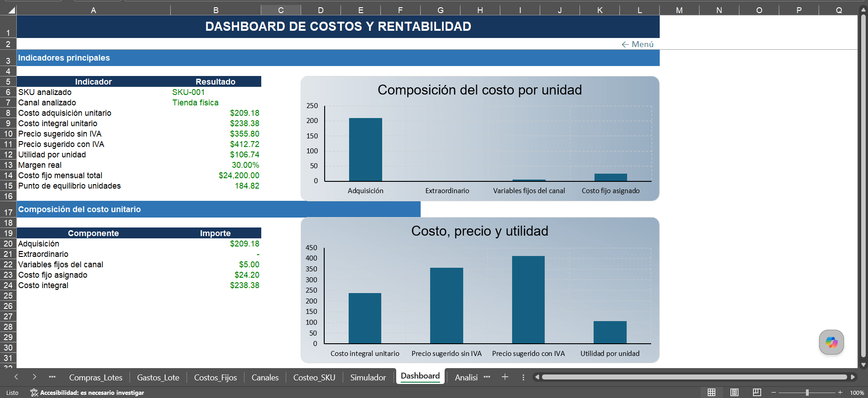
Task: Click the vertical scrollbar thumb
Action: (863, 185)
